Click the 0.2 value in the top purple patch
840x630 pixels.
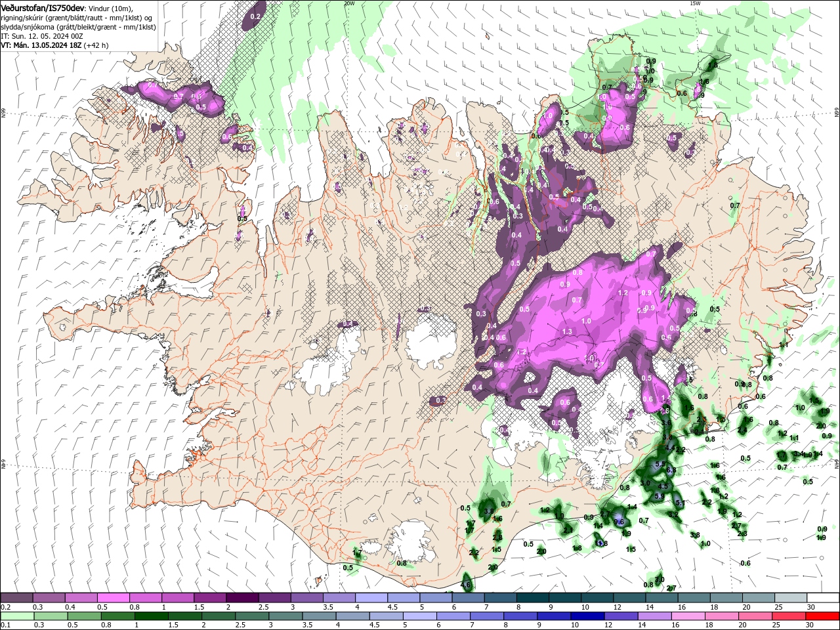tap(256, 16)
